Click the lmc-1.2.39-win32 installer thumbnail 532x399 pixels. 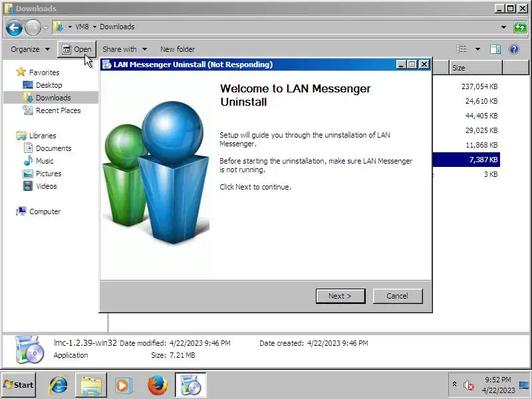tap(29, 350)
